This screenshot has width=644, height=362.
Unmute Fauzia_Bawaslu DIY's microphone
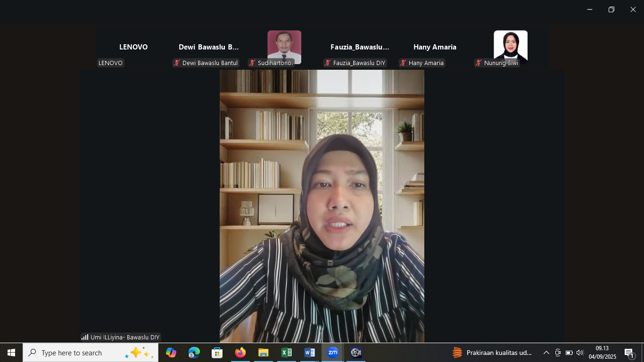pyautogui.click(x=328, y=63)
